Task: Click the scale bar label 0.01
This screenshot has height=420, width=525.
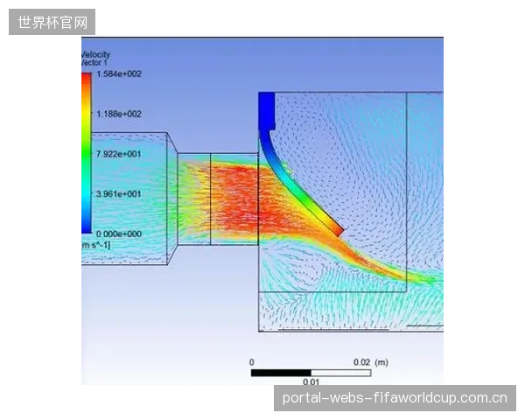Action: pos(311,381)
